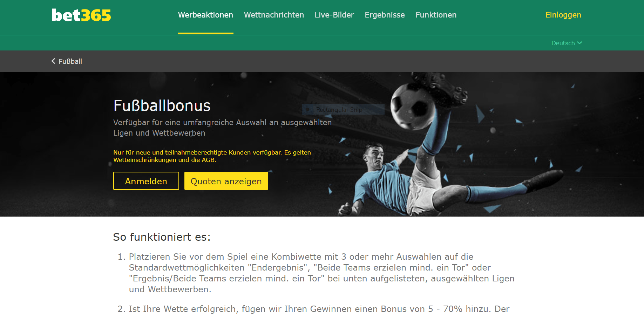This screenshot has width=644, height=314.
Task: Expand the Deutsch language chevron
Action: pyautogui.click(x=579, y=43)
